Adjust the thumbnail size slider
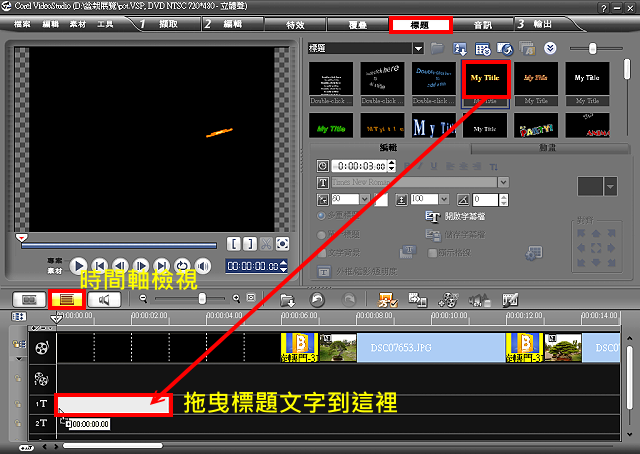This screenshot has width=640, height=454. [x=592, y=49]
